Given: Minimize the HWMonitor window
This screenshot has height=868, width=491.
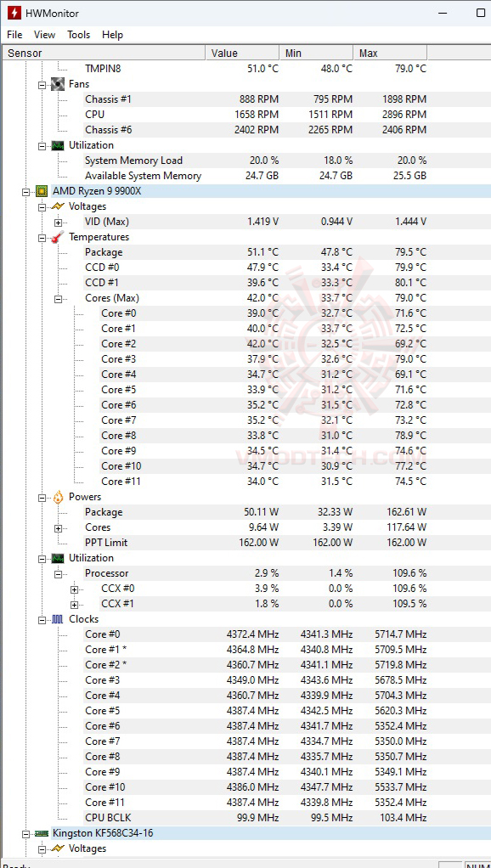Looking at the screenshot, I should (443, 13).
